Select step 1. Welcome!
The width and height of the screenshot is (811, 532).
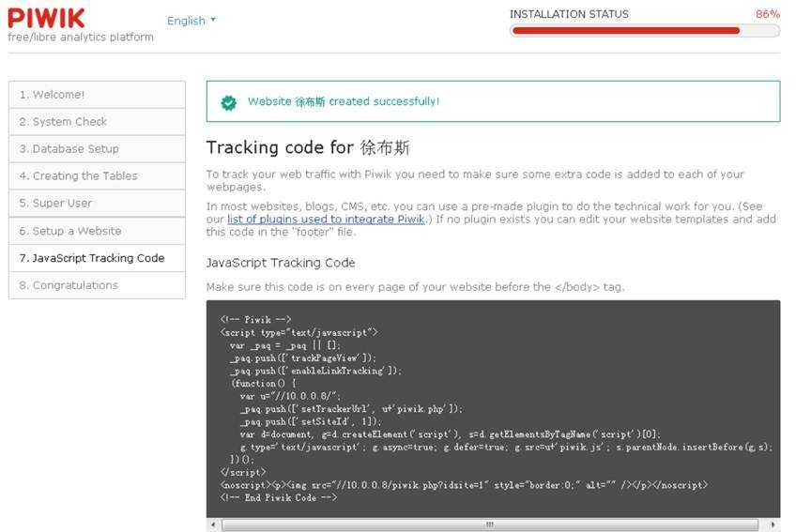[x=97, y=95]
